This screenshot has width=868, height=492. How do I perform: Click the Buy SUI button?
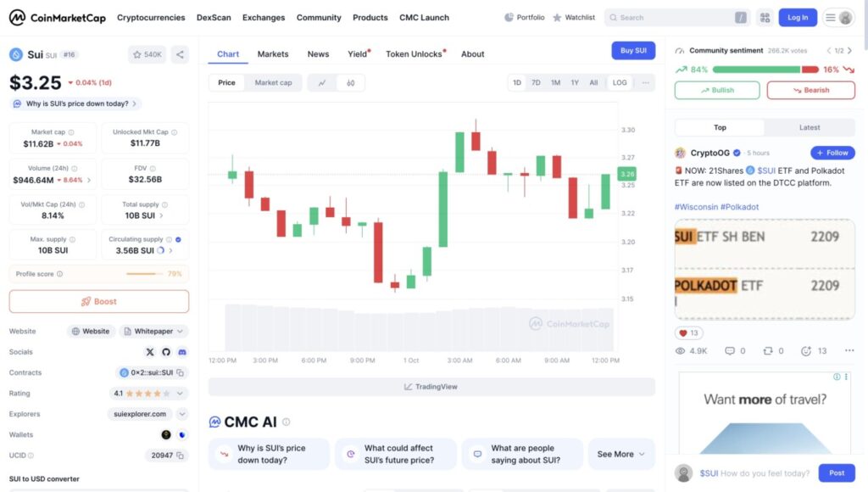pos(633,51)
